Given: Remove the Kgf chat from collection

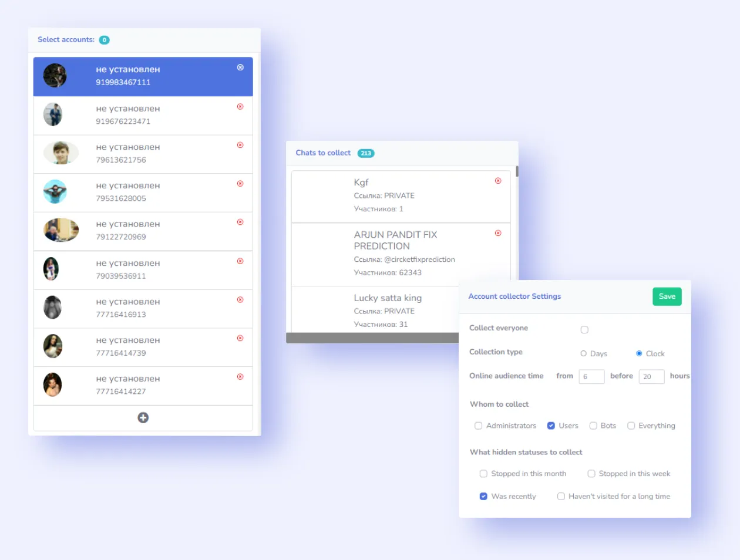Looking at the screenshot, I should (497, 180).
